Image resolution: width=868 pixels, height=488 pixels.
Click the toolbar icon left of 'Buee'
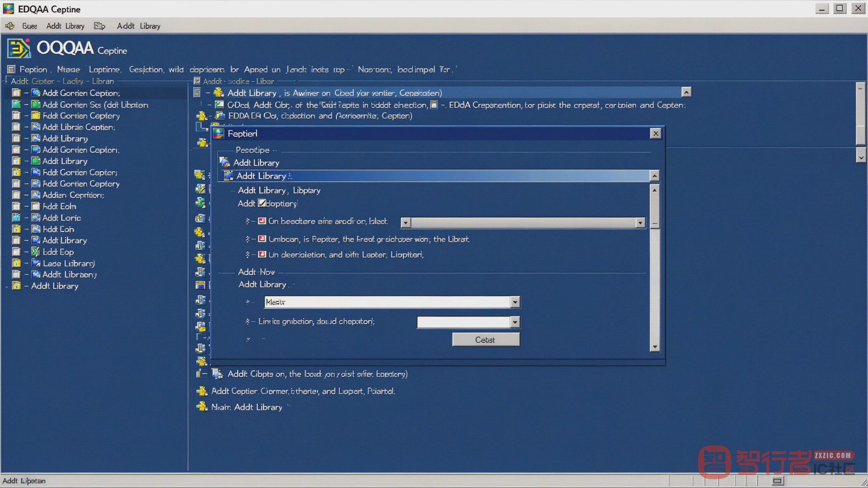click(10, 26)
